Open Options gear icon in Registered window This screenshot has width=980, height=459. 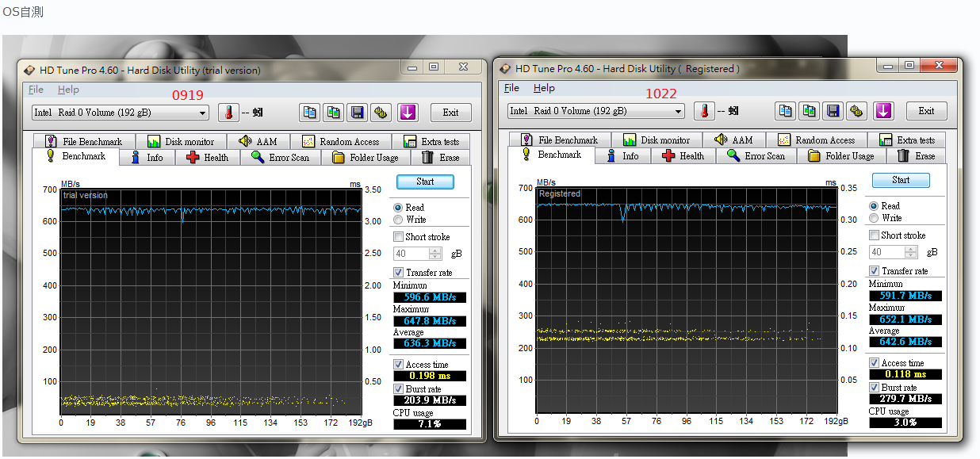pyautogui.click(x=857, y=111)
